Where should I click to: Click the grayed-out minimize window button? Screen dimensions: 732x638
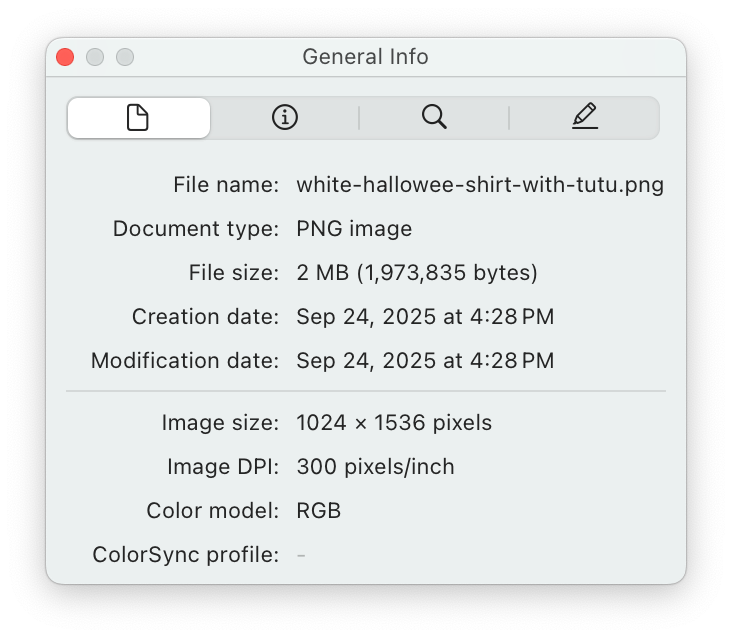pos(95,57)
